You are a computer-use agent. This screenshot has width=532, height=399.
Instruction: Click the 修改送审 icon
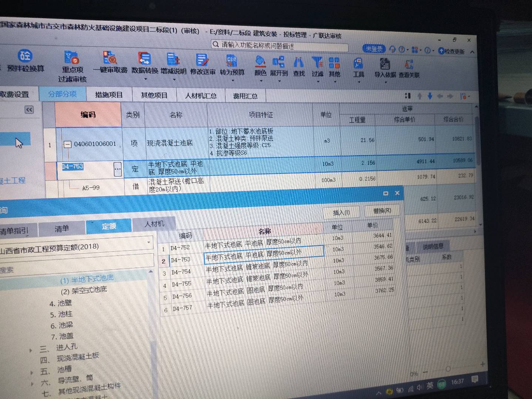(202, 65)
